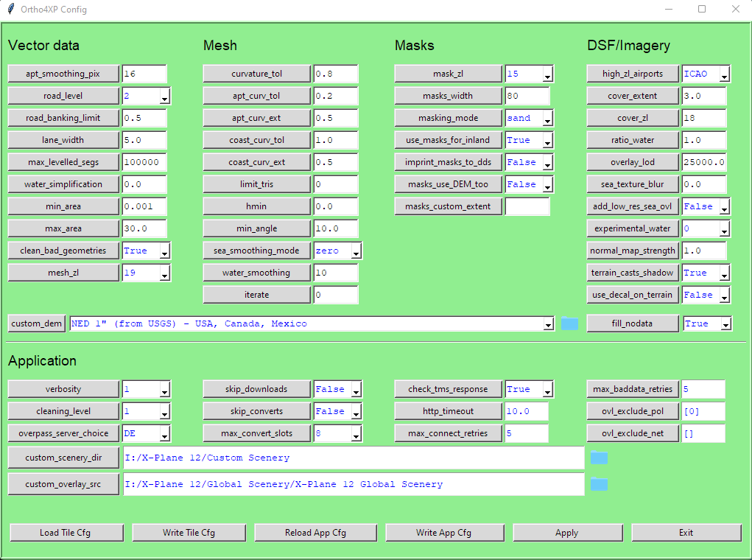
Task: Open the road_level dropdown
Action: click(164, 96)
